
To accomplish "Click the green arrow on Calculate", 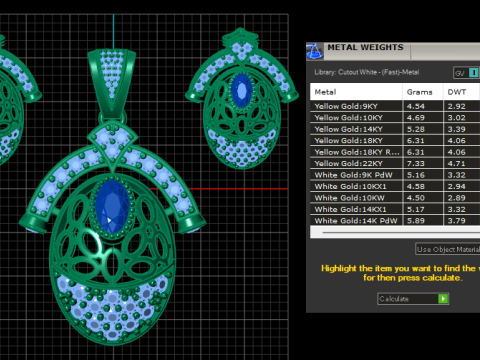I will [443, 299].
